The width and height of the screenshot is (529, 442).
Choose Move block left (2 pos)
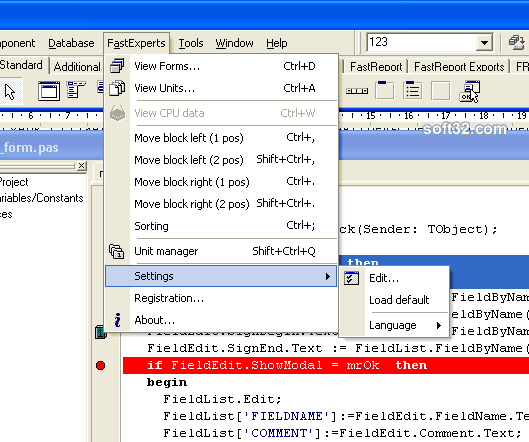coord(221,160)
